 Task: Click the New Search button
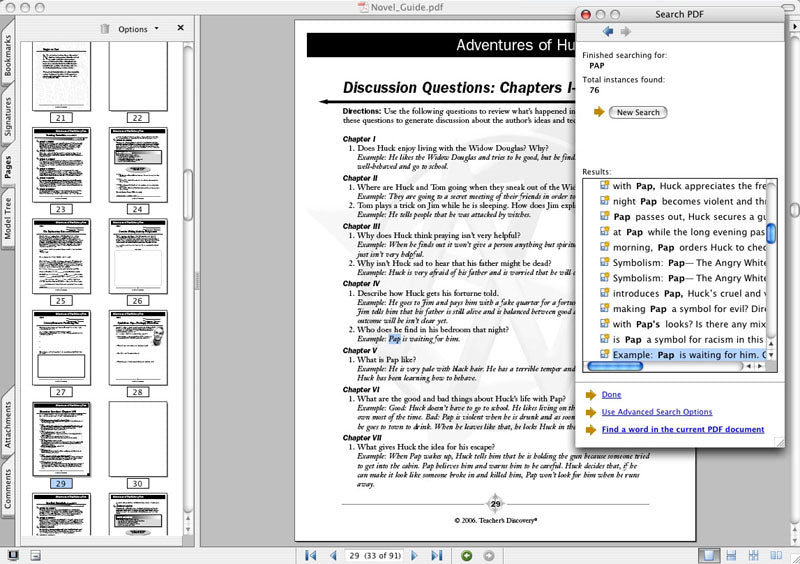click(638, 112)
